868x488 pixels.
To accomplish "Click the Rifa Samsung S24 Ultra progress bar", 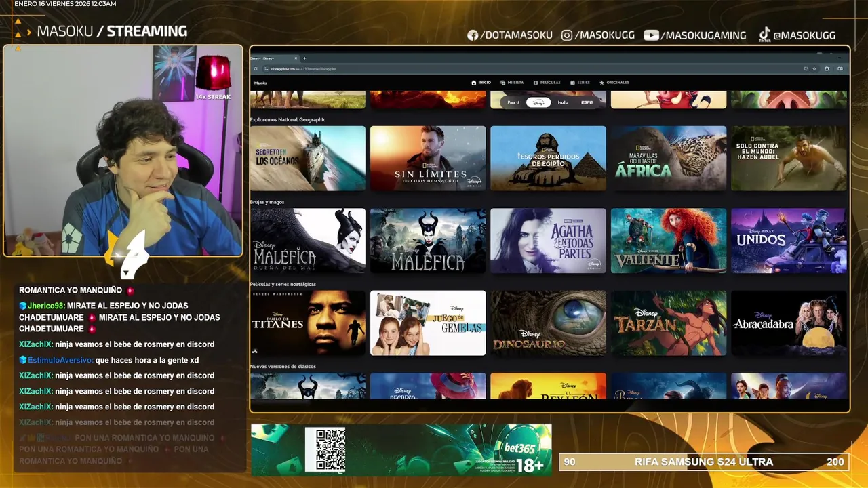I will [x=704, y=462].
